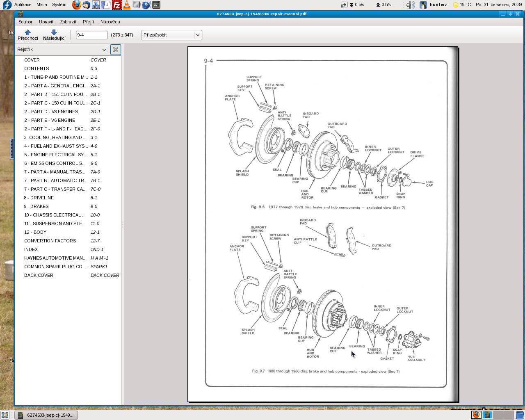The height and width of the screenshot is (420, 525).
Task: Open the Soubor menu
Action: coord(25,22)
